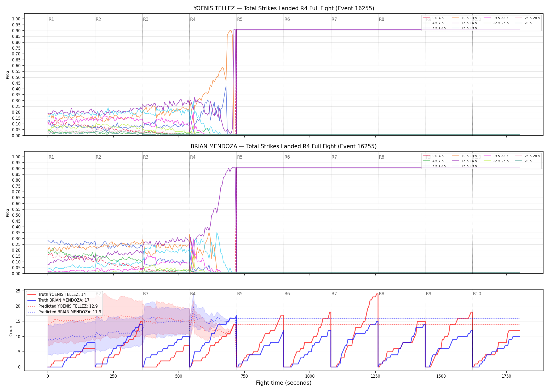Click 'Truth BRIAN MENDOZA: 17' legend entry

(x=59, y=300)
